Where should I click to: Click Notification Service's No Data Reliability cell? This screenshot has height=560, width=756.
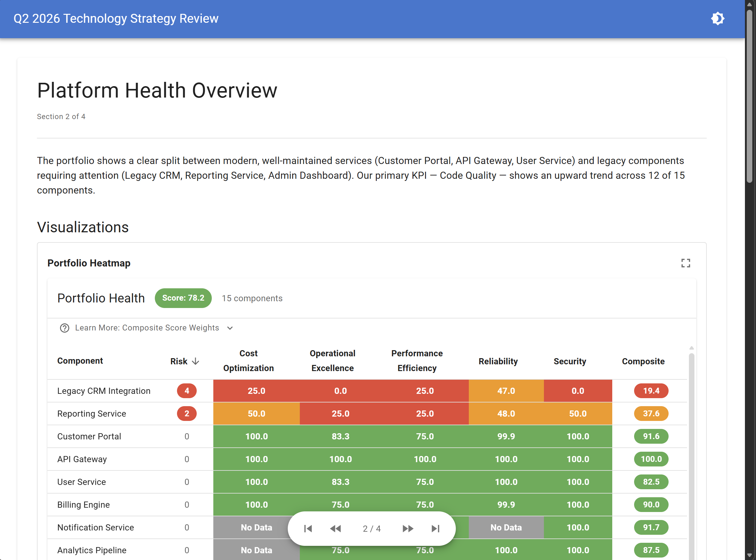click(x=506, y=527)
